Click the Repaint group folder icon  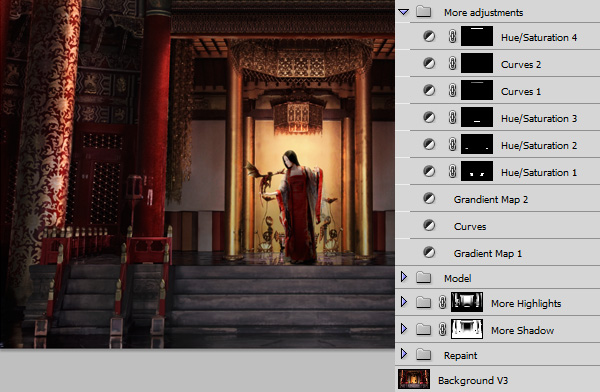pos(424,354)
